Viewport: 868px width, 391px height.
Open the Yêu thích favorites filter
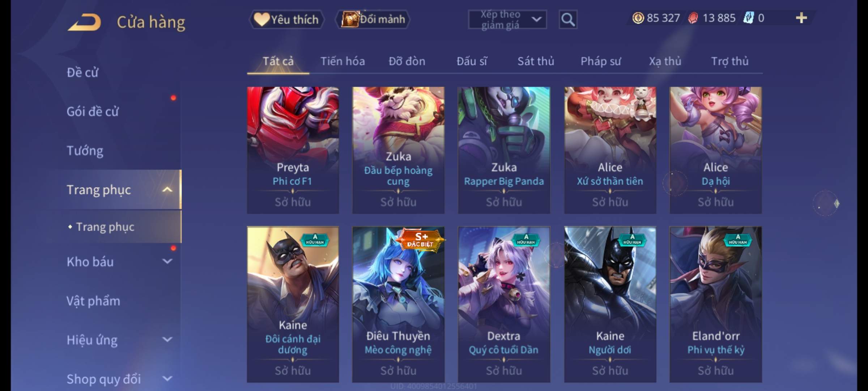coord(286,20)
